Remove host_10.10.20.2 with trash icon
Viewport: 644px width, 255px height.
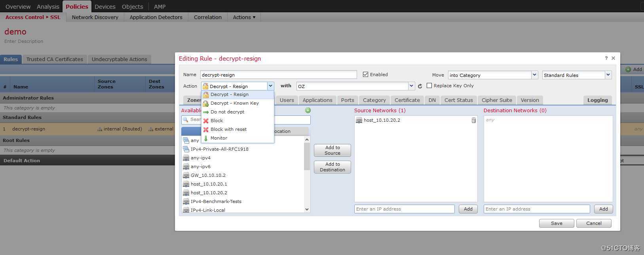473,120
